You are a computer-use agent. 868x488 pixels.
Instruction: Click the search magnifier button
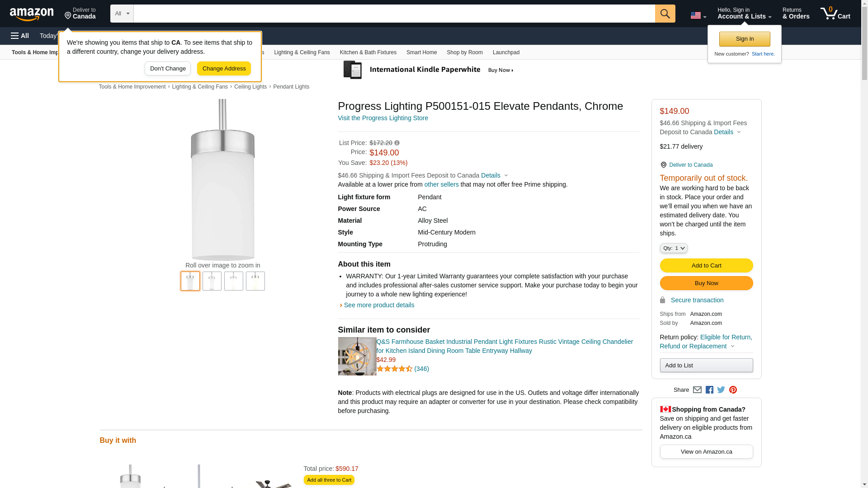point(665,14)
